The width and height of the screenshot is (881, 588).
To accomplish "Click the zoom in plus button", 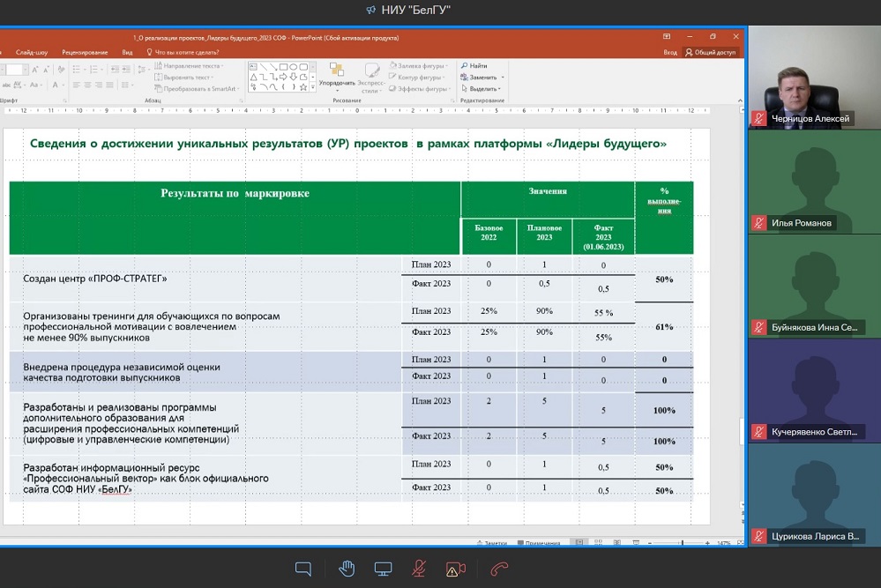I will pos(707,543).
